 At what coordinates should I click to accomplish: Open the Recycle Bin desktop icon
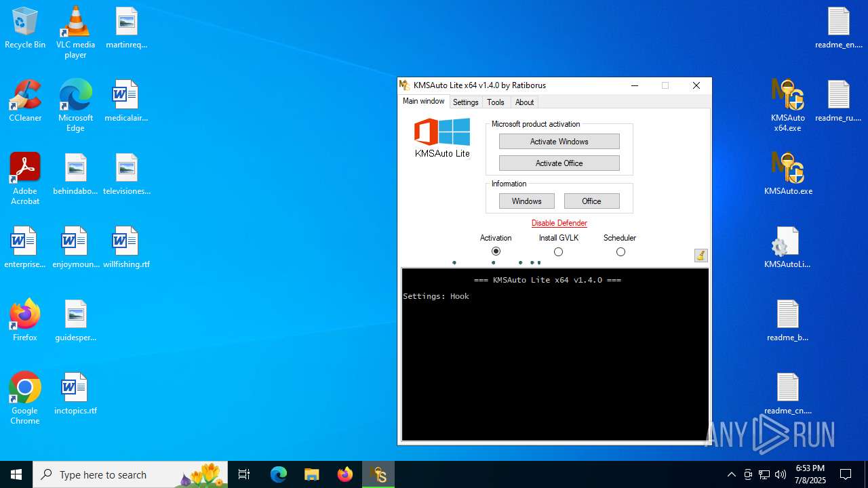click(25, 28)
